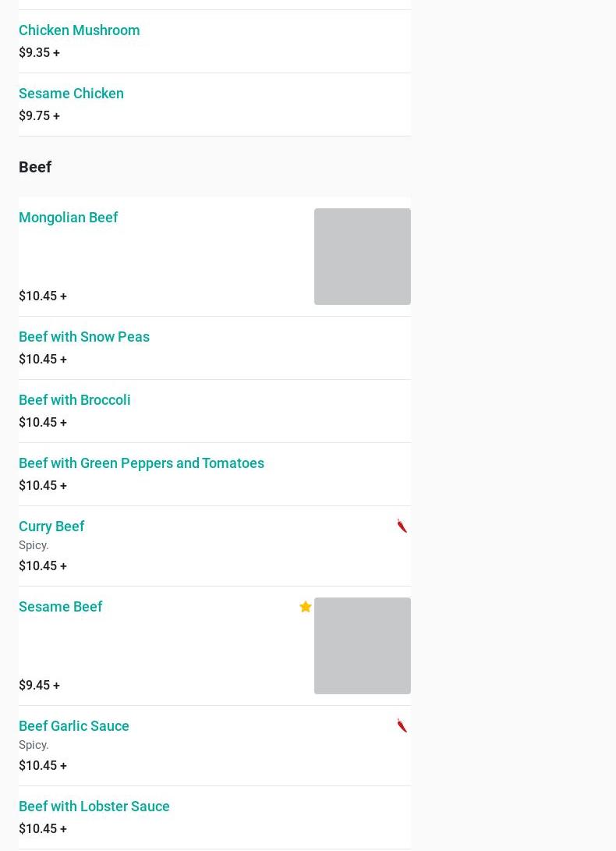Click the Curry Beef spicy pepper icon
The height and width of the screenshot is (851, 616).
click(402, 526)
